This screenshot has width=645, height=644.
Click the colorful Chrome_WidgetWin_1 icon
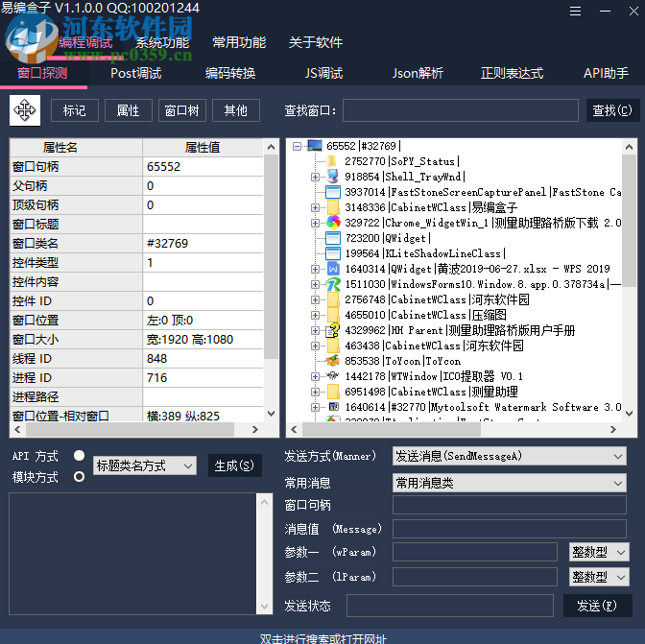(333, 223)
